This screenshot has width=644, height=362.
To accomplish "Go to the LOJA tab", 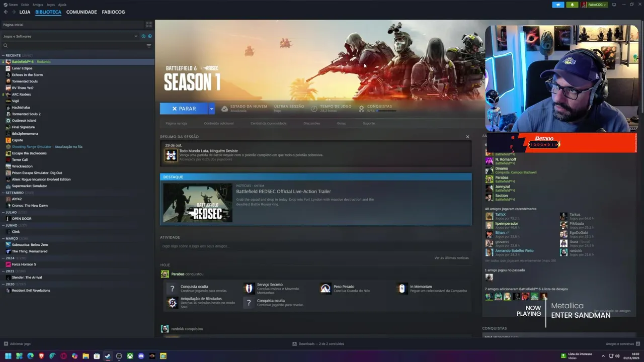I will tap(25, 12).
